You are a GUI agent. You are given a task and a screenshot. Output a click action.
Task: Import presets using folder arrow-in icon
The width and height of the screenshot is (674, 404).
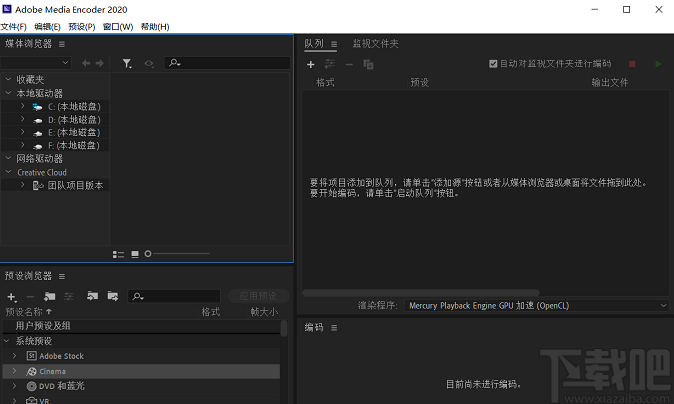[x=92, y=296]
